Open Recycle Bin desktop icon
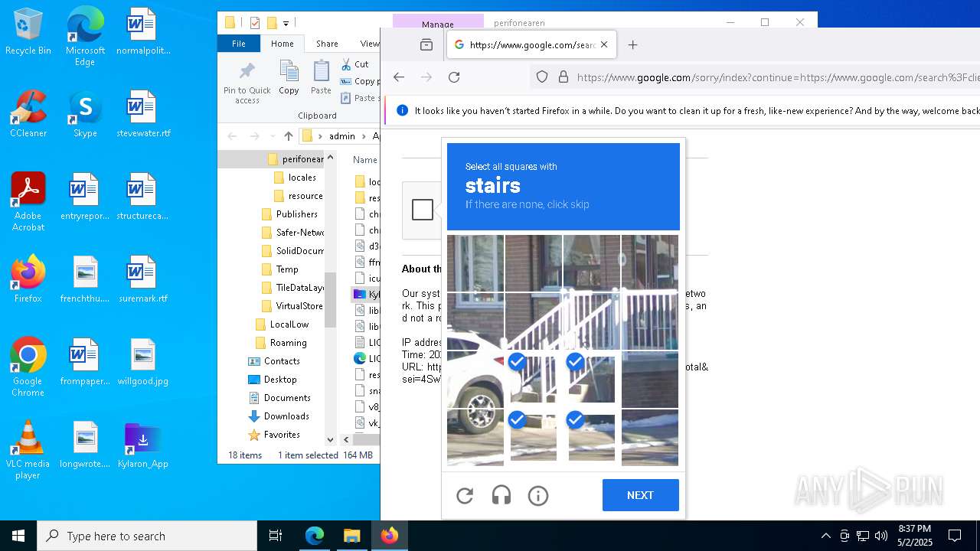Viewport: 980px width, 551px height. [28, 32]
